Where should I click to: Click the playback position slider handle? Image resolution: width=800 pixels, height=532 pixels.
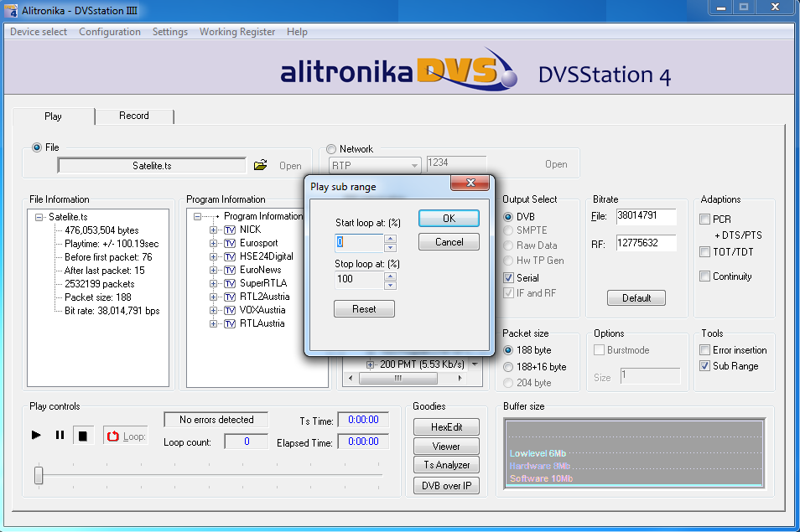tap(39, 475)
